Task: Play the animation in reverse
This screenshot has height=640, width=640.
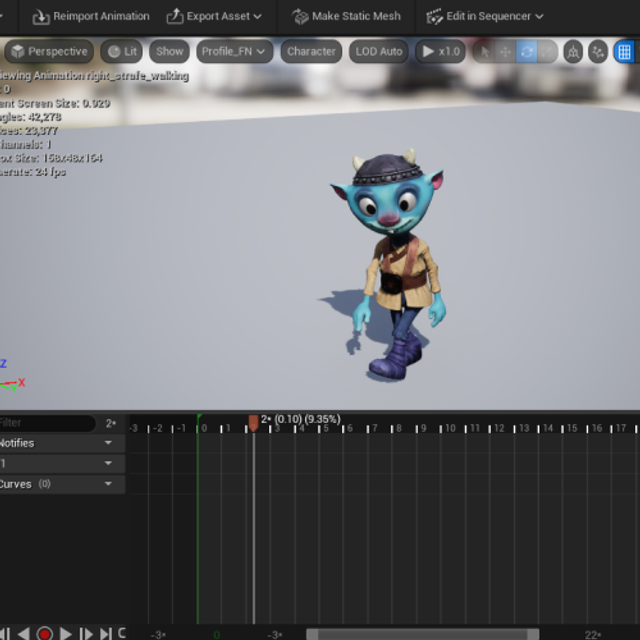Action: (x=24, y=633)
